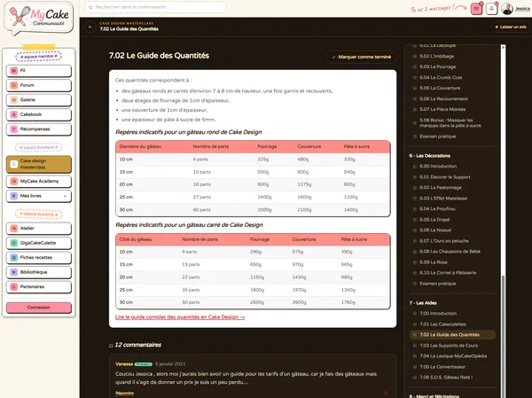The width and height of the screenshot is (532, 398).
Task: Open lesson 7.06 S.O.S. Gâteau Raté
Action: (446, 378)
